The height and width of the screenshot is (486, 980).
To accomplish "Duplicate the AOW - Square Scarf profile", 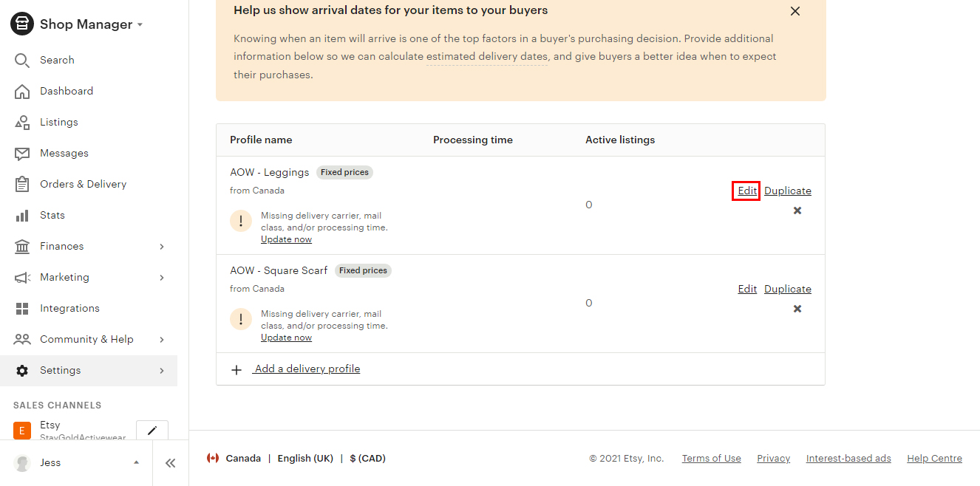I will click(x=788, y=289).
